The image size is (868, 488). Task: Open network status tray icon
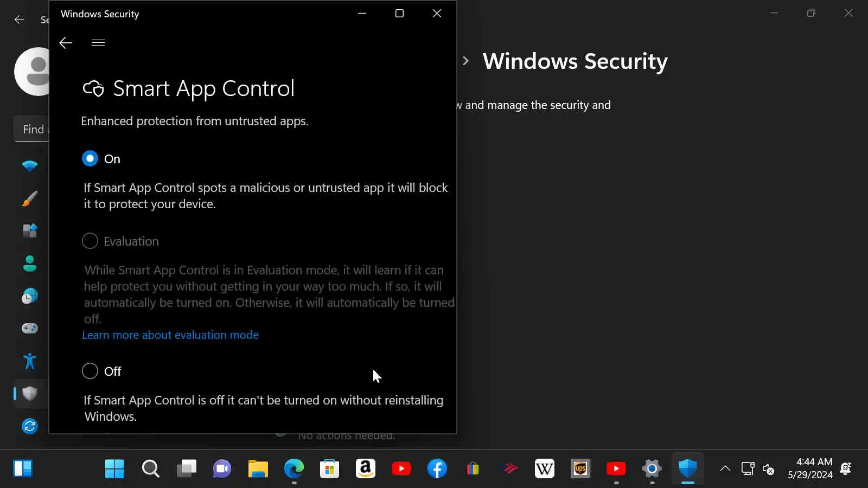coord(748,468)
